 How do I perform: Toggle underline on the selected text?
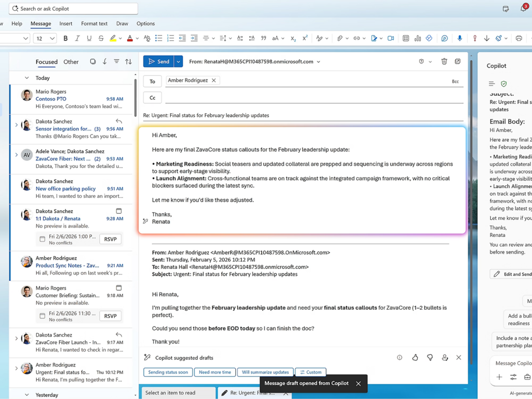[88, 37]
